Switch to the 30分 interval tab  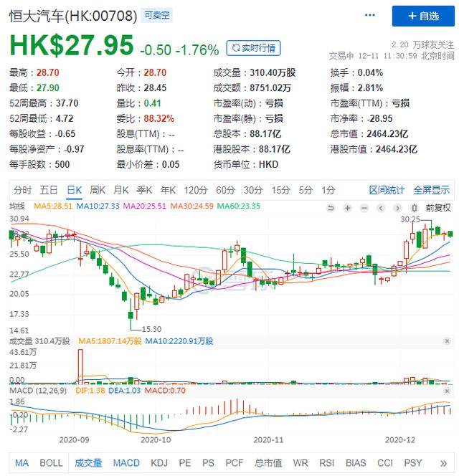click(x=253, y=190)
